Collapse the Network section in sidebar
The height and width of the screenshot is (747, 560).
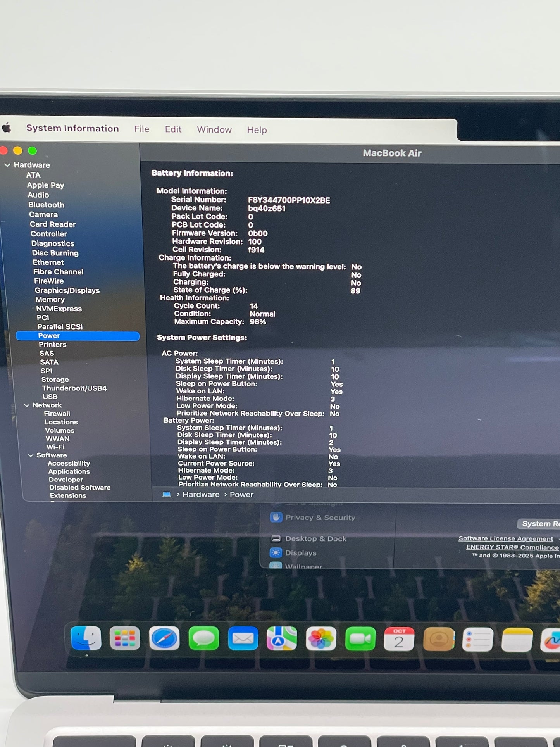[x=27, y=405]
